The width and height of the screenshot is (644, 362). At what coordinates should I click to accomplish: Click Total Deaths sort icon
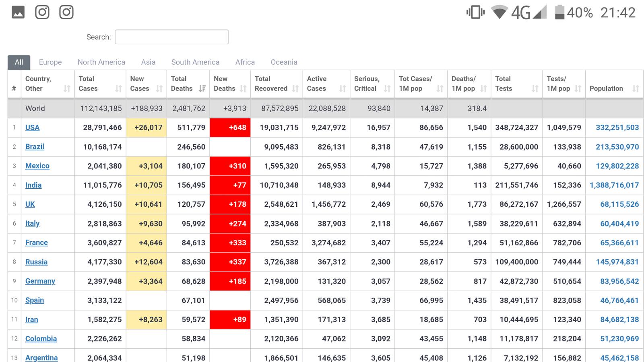(x=202, y=88)
